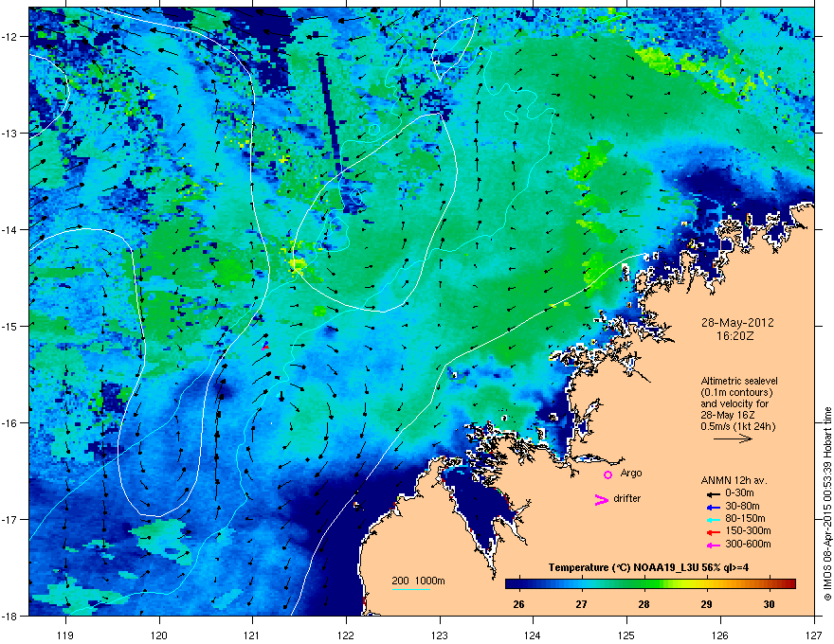Click the longitude axis label 121

(253, 635)
